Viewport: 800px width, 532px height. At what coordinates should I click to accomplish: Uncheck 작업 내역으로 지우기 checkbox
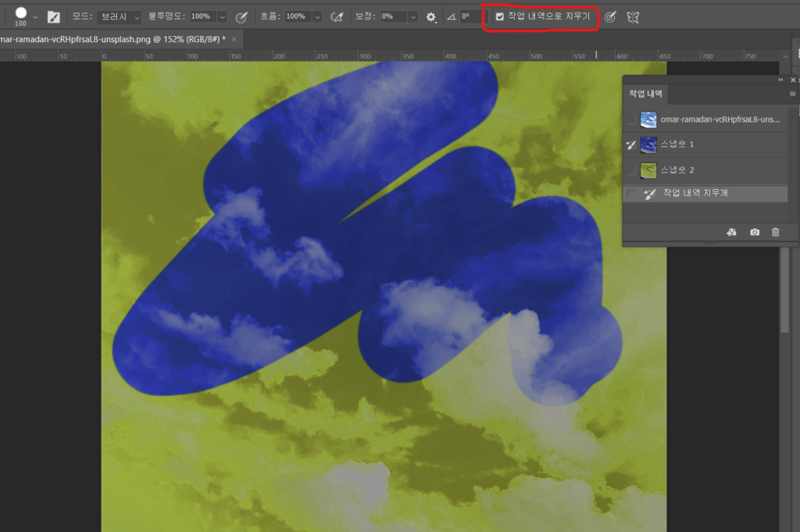(x=500, y=16)
